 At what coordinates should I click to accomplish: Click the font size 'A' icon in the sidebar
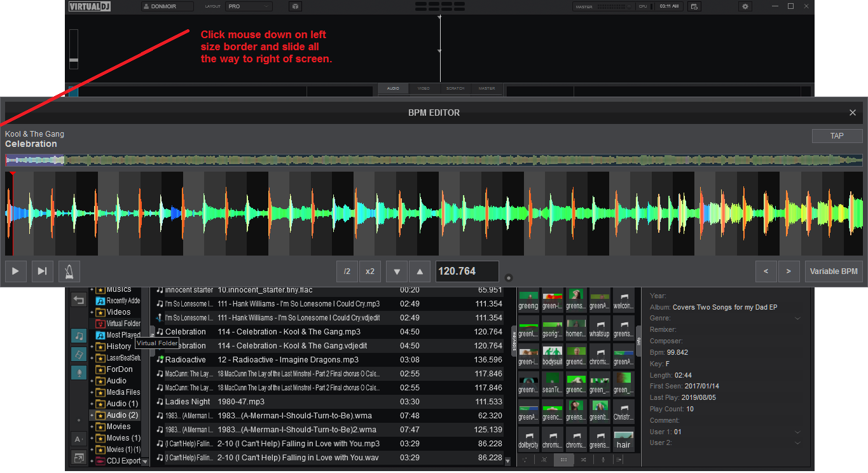point(79,439)
